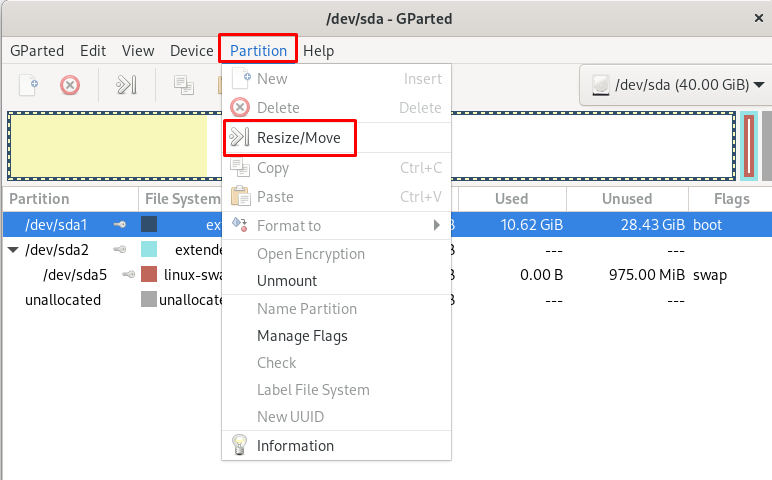
Task: Click the dark blue ext4 color swatch
Action: tap(149, 224)
